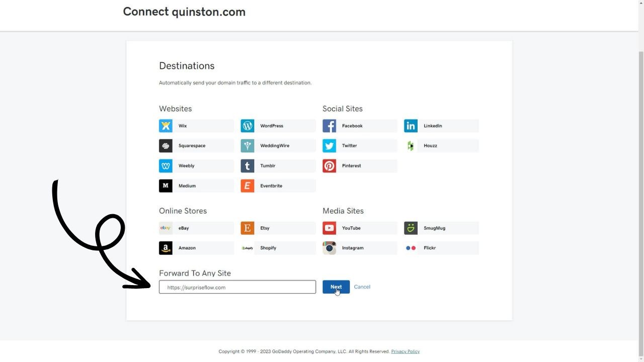Click the eBay logo icon
The width and height of the screenshot is (644, 362).
coord(166,228)
